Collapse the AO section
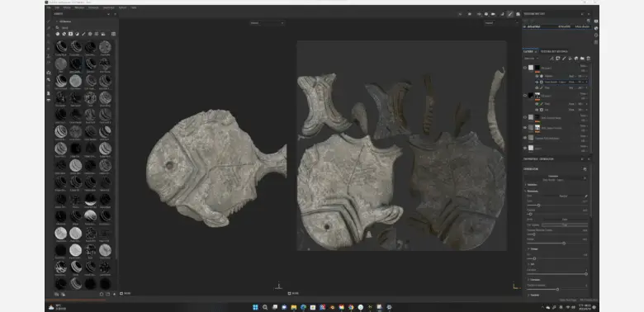The width and height of the screenshot is (644, 312). point(528,264)
